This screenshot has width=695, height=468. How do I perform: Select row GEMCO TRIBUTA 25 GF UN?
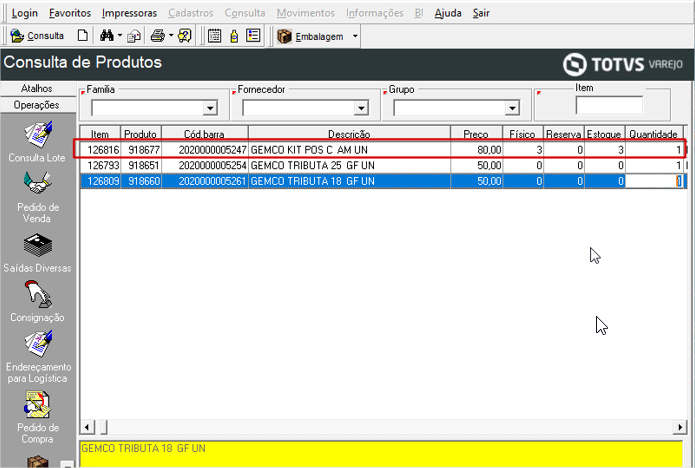(x=383, y=166)
